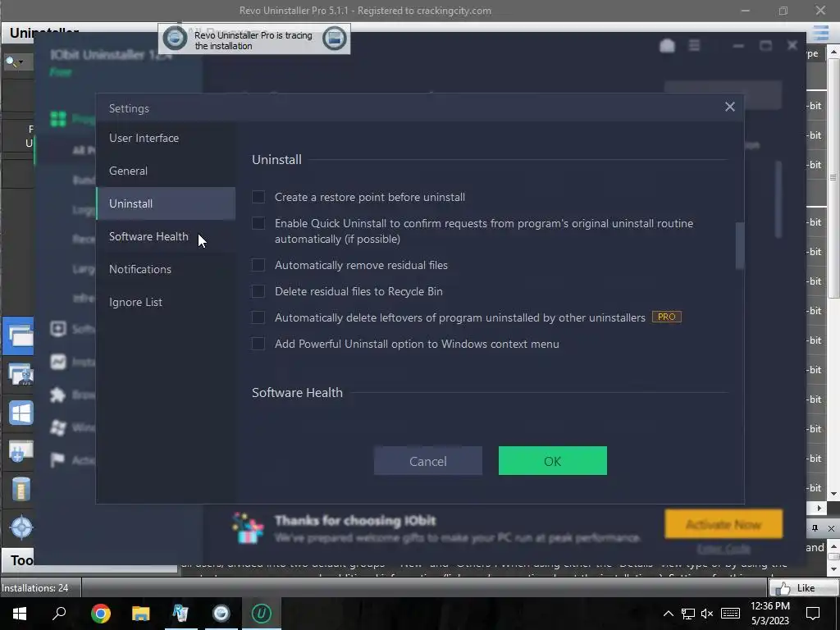Click the IObit Browser Extensions puzzle icon
The height and width of the screenshot is (630, 840).
pos(58,395)
